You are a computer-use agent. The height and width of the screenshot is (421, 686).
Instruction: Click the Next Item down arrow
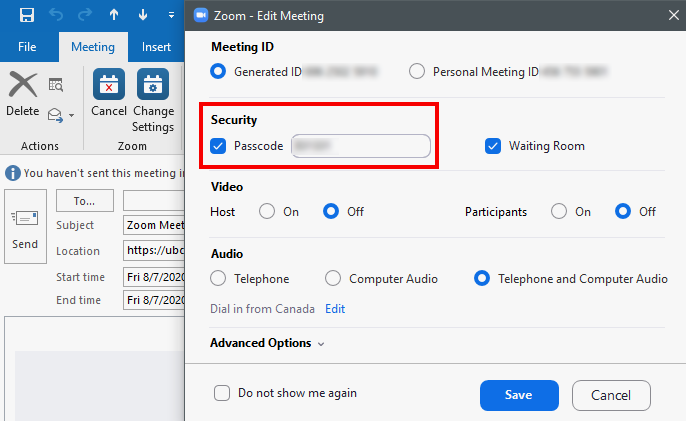click(x=143, y=15)
